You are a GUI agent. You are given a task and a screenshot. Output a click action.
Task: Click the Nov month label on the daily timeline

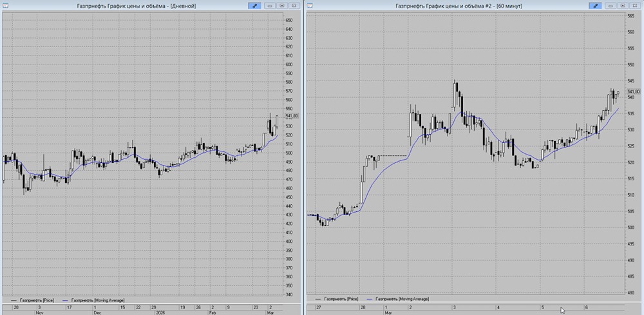coord(40,312)
